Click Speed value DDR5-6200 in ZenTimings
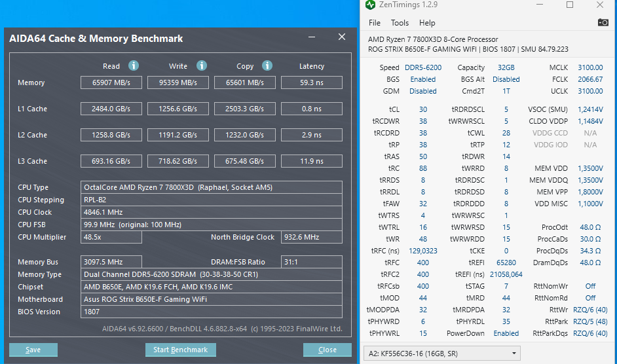 pyautogui.click(x=423, y=67)
